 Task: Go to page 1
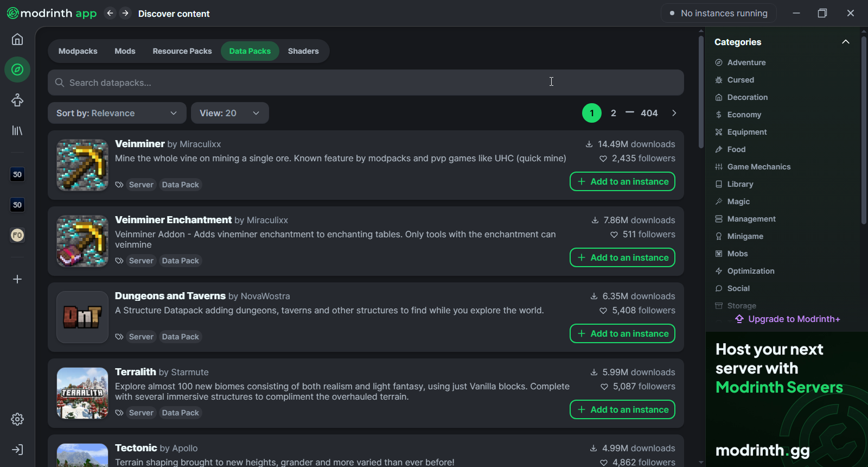click(592, 113)
